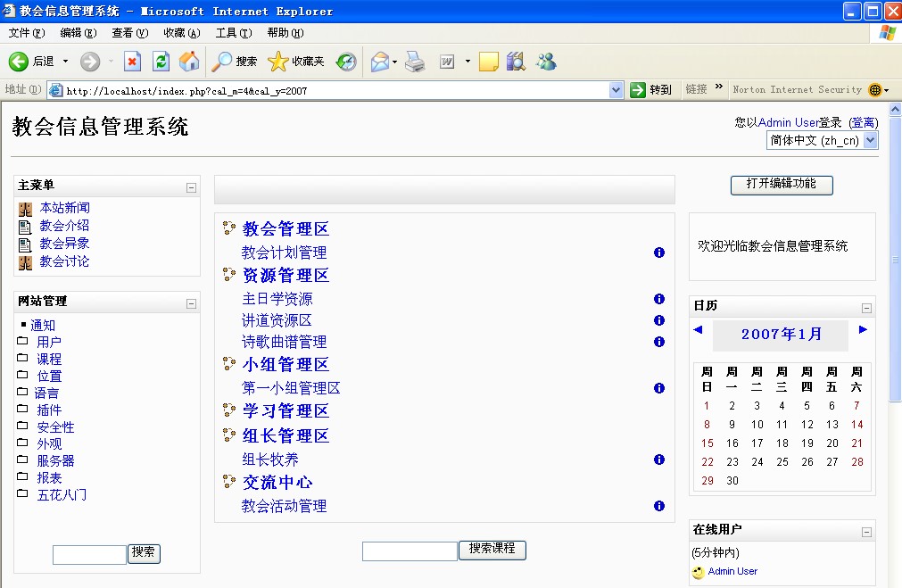Screen dimensions: 902x588
Task: Expand the 用户 folder in 网站管理
Action: [48, 342]
